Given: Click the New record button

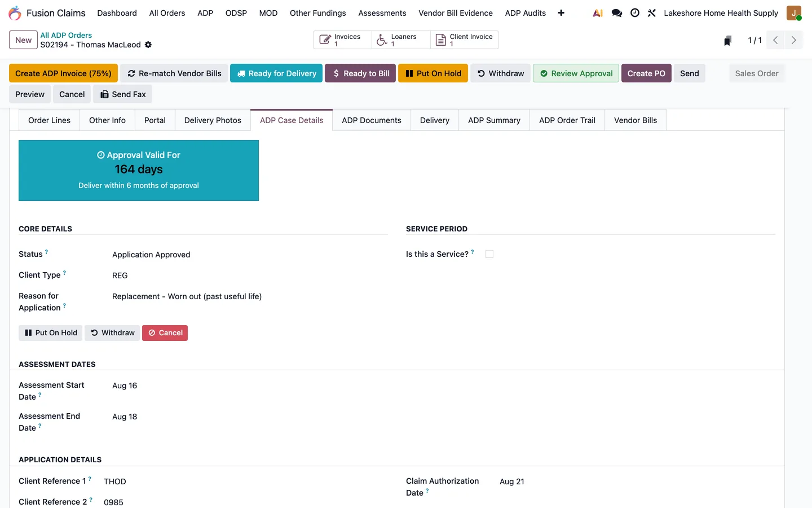Looking at the screenshot, I should [x=23, y=40].
